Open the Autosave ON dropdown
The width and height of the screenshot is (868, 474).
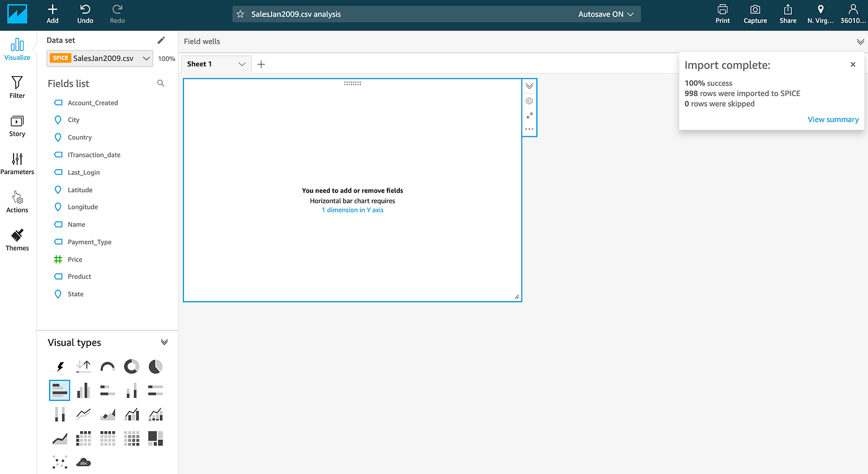pyautogui.click(x=604, y=14)
